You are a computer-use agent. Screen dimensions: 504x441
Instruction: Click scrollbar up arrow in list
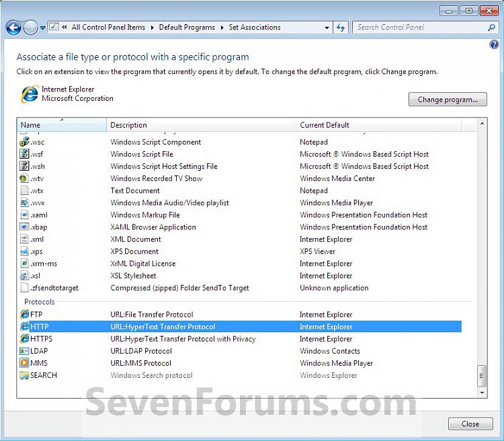[x=482, y=124]
